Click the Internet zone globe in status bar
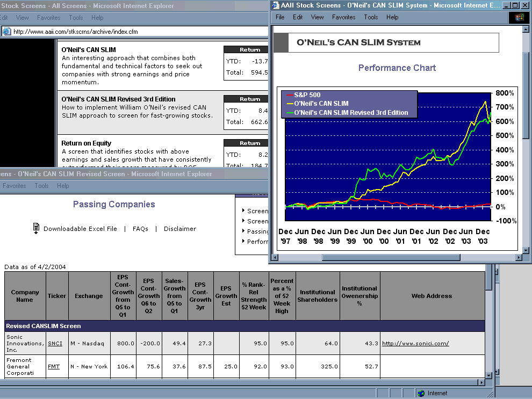 421,393
